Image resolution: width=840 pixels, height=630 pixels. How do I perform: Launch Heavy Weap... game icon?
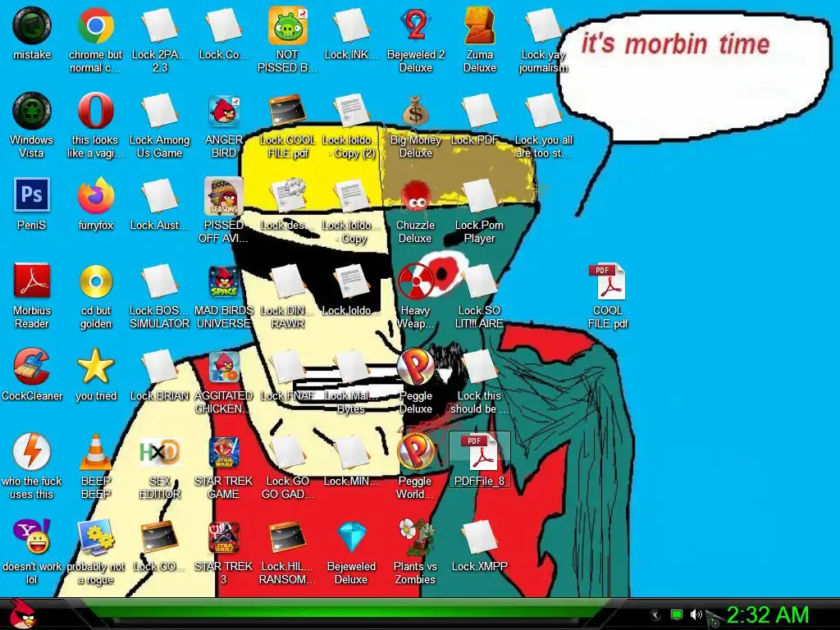coord(416,281)
